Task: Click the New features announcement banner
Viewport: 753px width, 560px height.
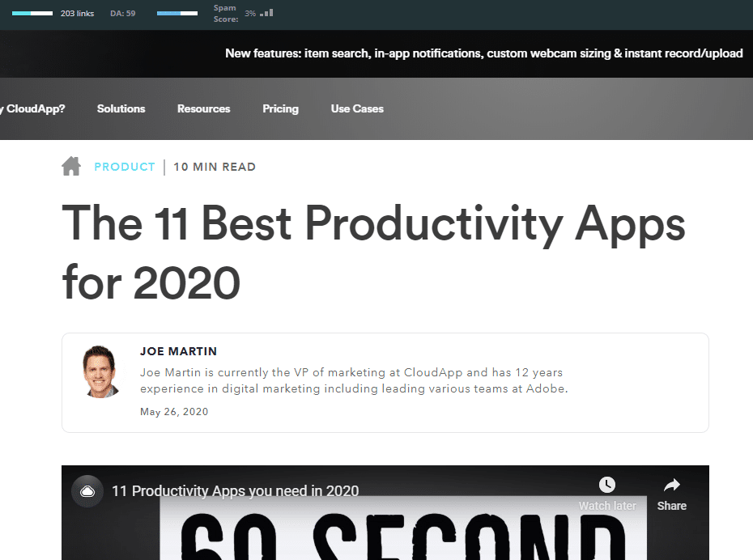Action: click(484, 53)
